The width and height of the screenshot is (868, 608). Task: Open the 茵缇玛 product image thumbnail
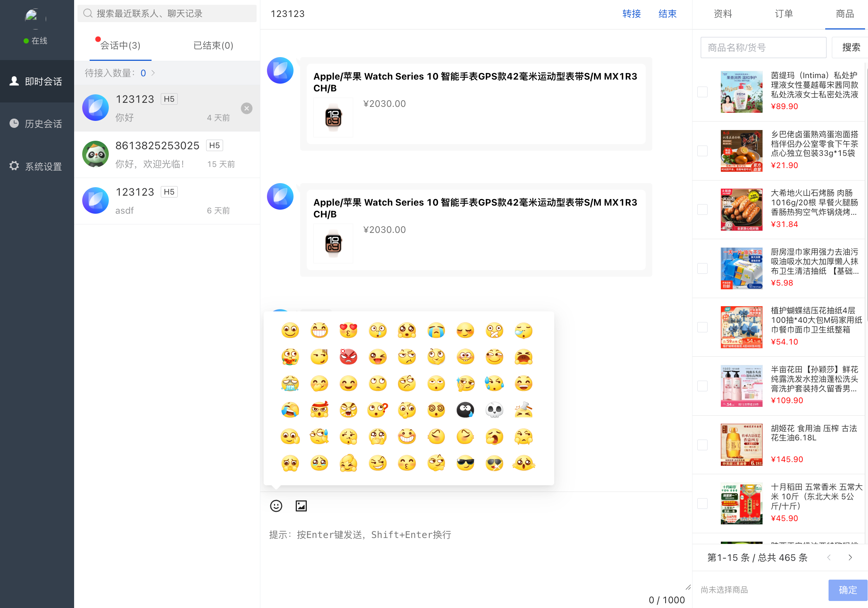point(741,92)
